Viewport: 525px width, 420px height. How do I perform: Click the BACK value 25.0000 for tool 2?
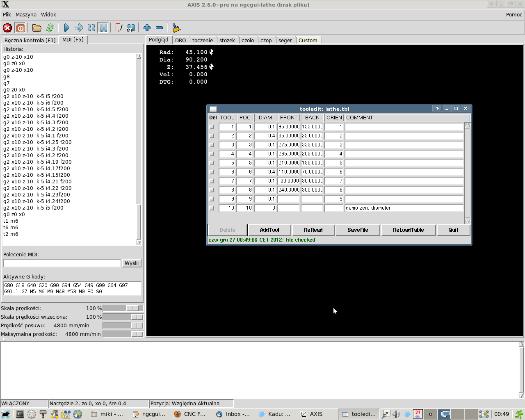tap(312, 136)
